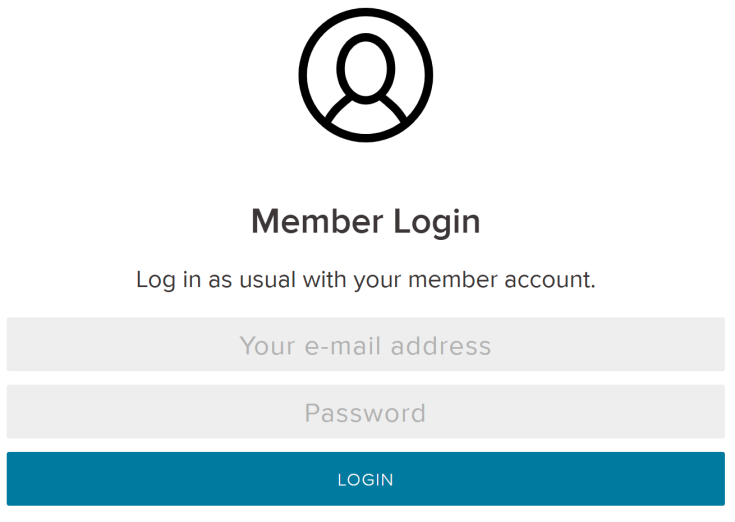The image size is (735, 522).
Task: Click the person outline icon above the heading
Action: (x=366, y=75)
